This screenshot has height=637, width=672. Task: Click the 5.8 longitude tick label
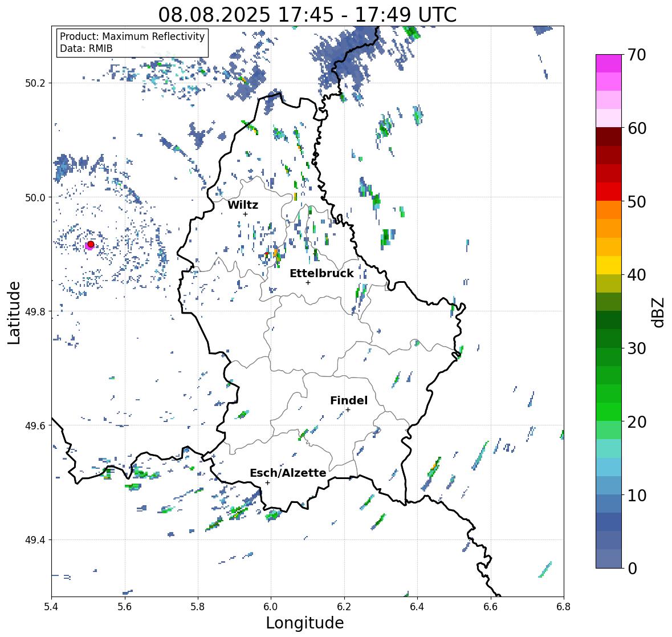[x=198, y=607]
